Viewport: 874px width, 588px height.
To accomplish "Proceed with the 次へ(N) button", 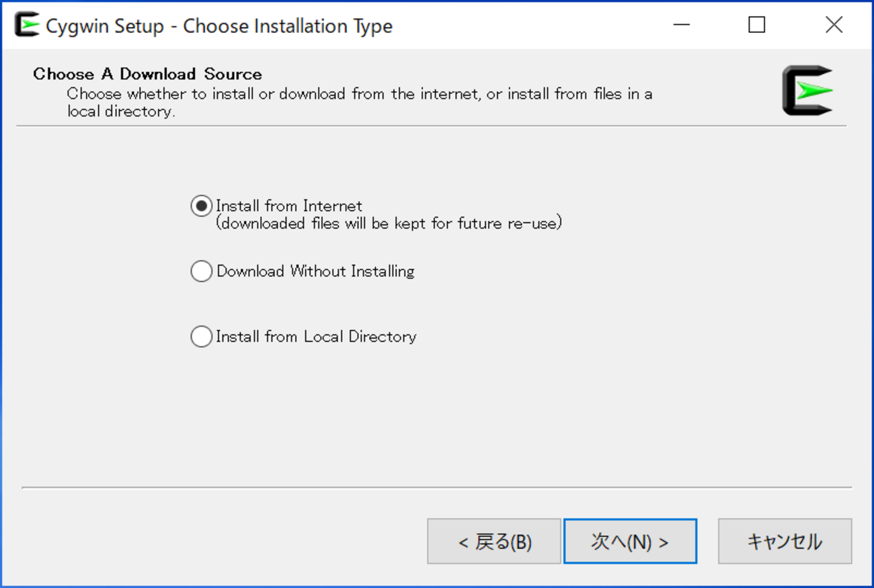I will tap(630, 542).
